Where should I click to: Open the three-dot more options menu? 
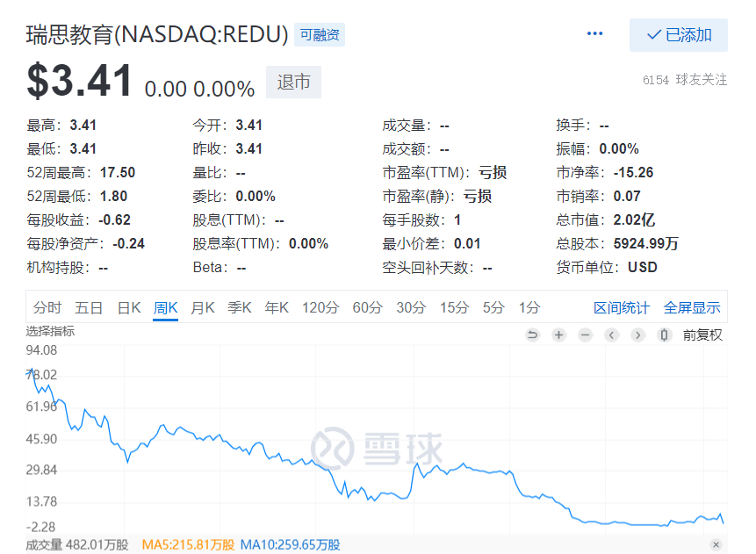tap(595, 34)
